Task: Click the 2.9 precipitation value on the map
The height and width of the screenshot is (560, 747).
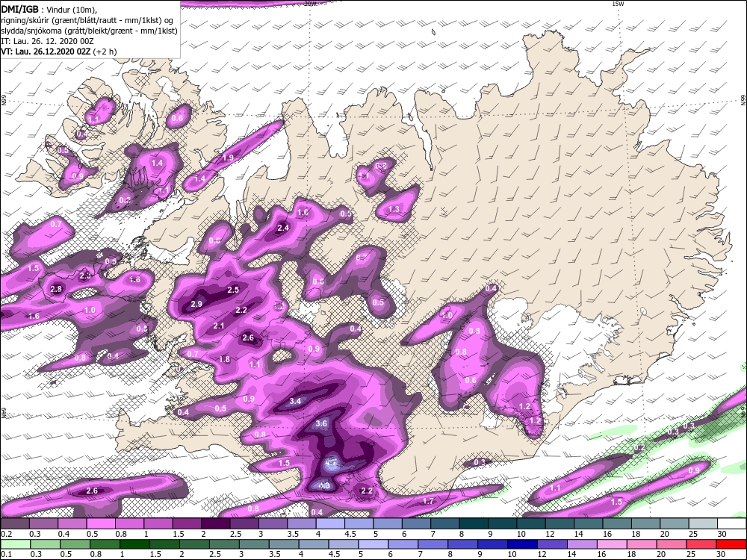Action: (196, 304)
